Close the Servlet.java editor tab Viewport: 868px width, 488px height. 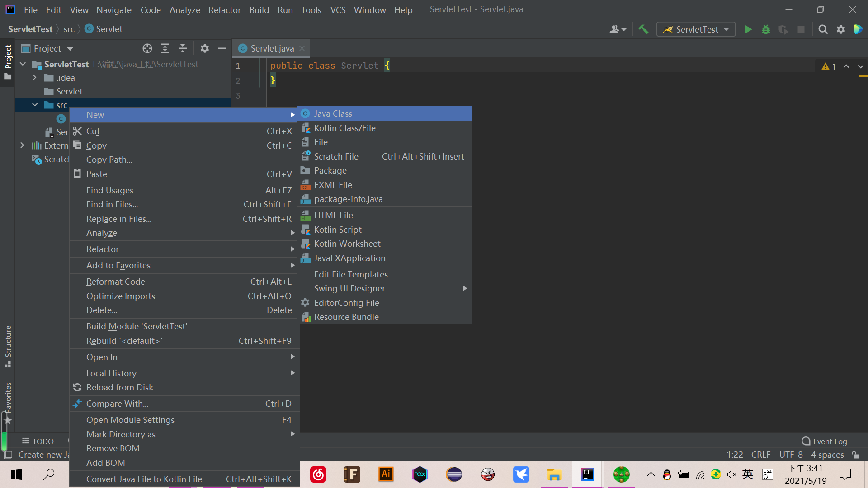click(302, 48)
